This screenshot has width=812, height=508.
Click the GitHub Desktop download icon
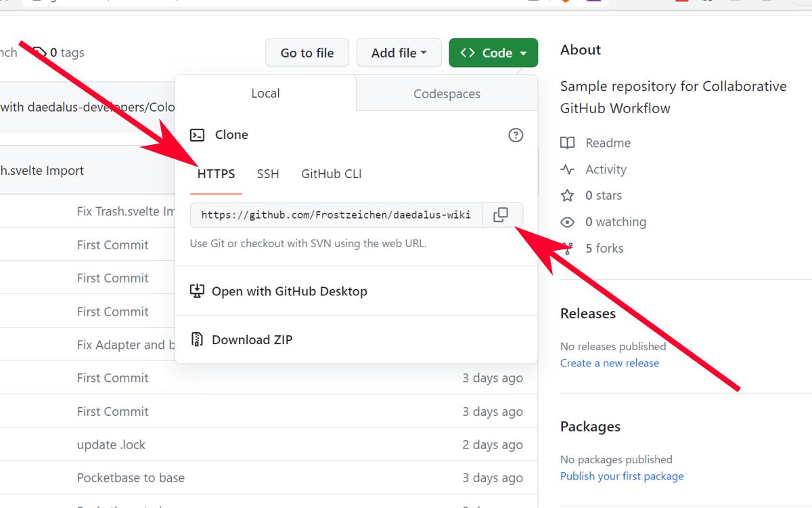(197, 291)
